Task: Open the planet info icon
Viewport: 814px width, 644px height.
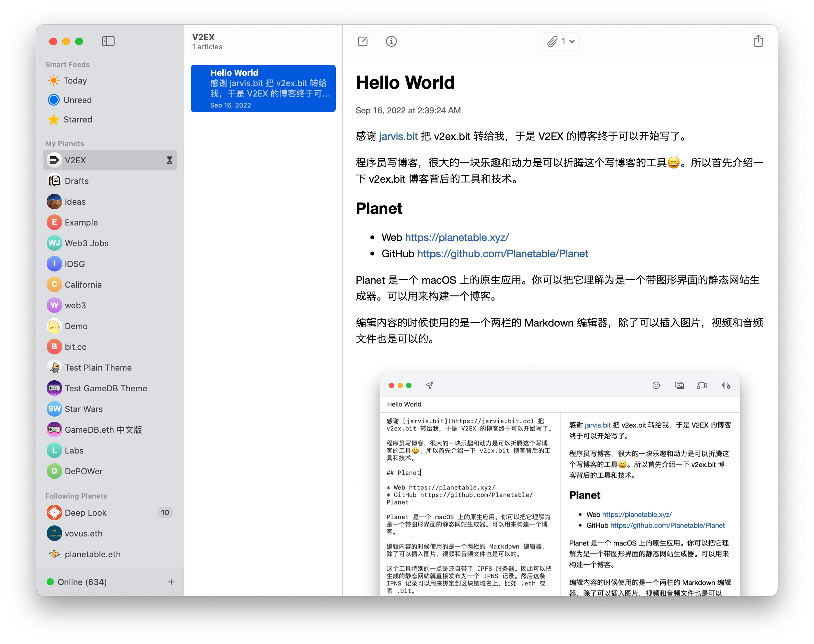Action: [391, 41]
